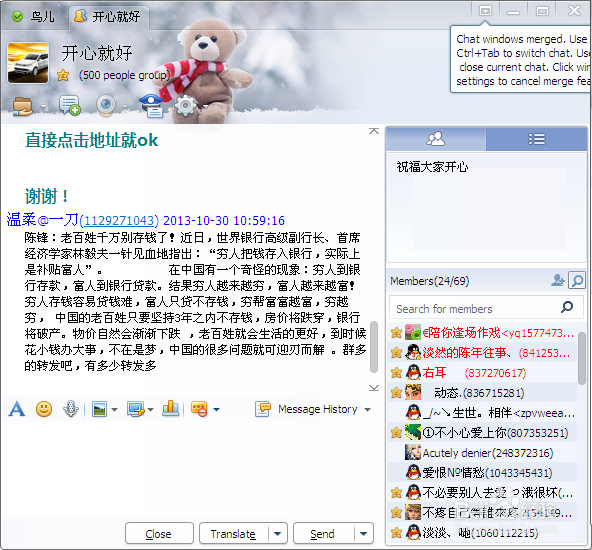Select member 陪你逢场作戏

click(483, 333)
